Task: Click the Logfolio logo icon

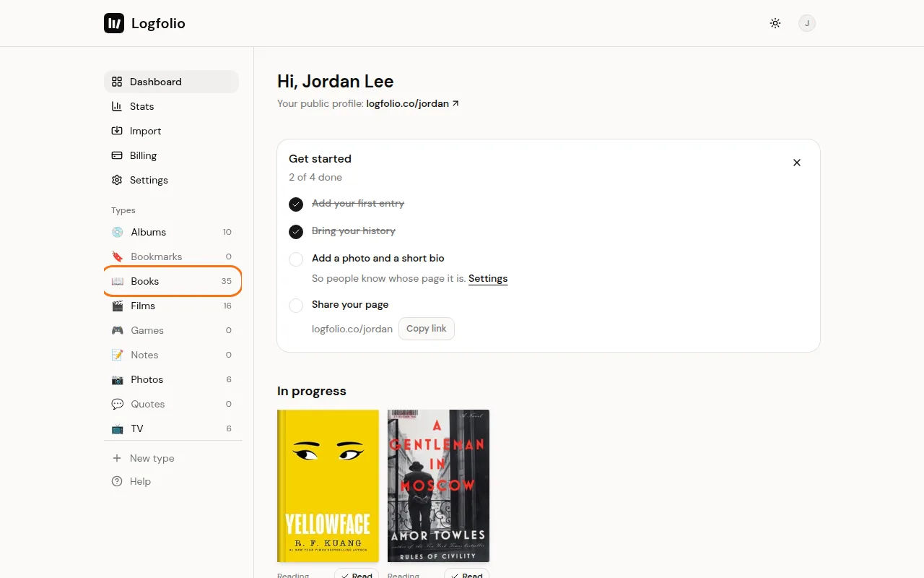Action: pyautogui.click(x=114, y=23)
